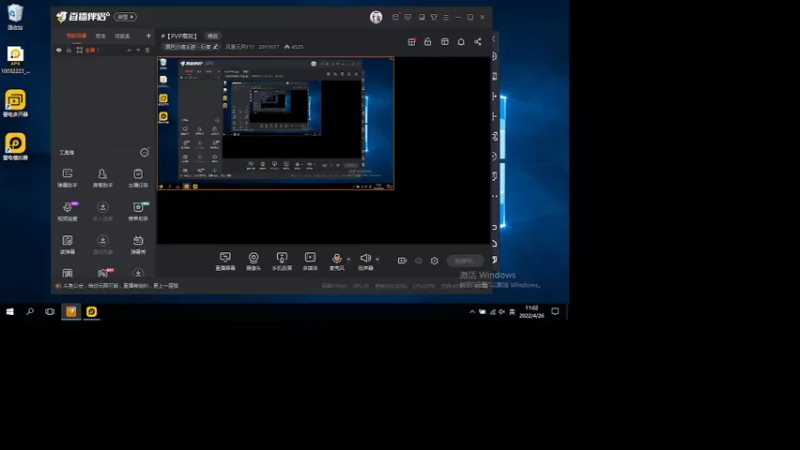The height and width of the screenshot is (450, 800).
Task: Open the hamburger menu in the title bar
Action: click(x=446, y=17)
